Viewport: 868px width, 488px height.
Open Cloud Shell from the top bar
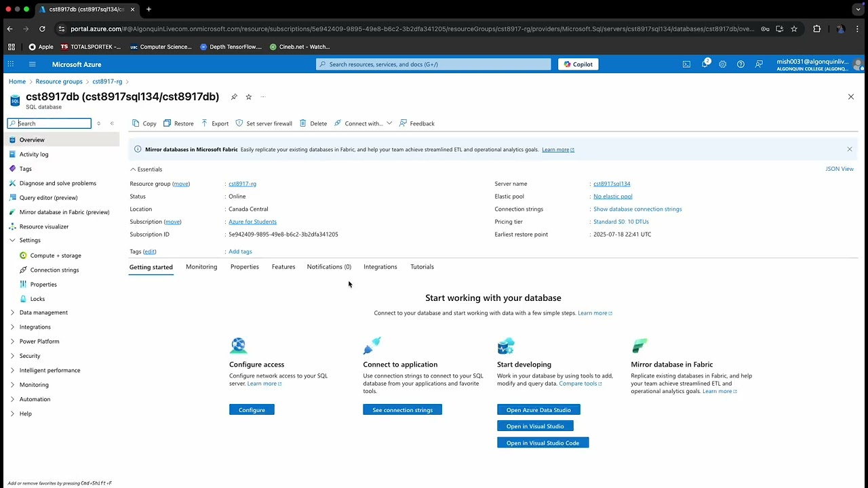pos(686,64)
